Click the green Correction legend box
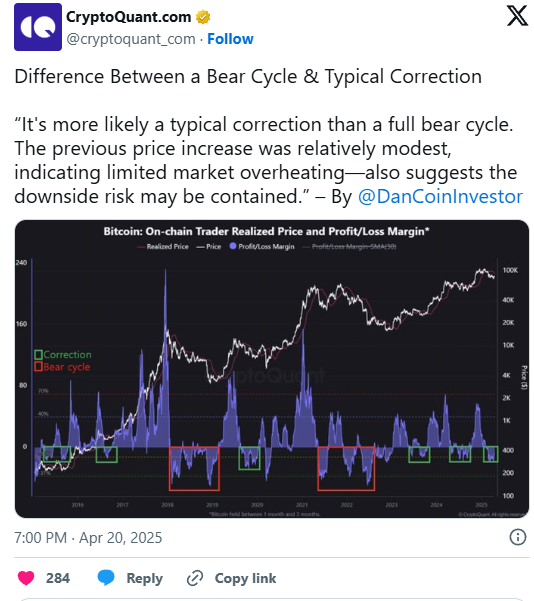 click(38, 354)
